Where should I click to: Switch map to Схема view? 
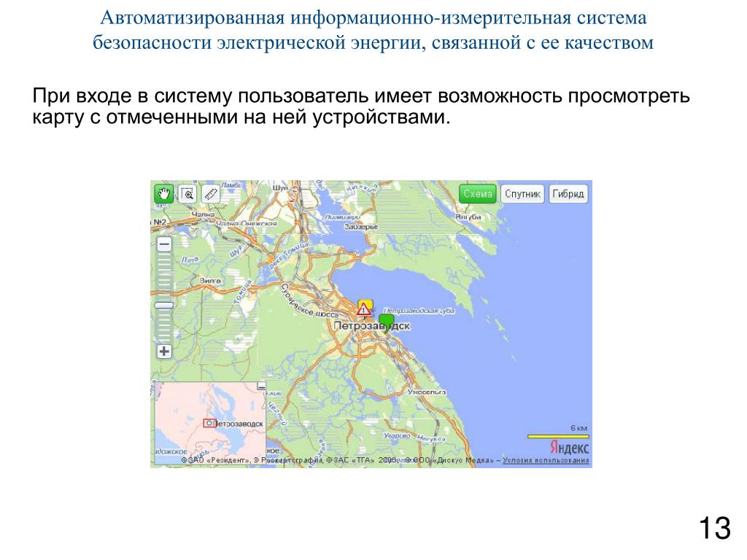[x=478, y=194]
